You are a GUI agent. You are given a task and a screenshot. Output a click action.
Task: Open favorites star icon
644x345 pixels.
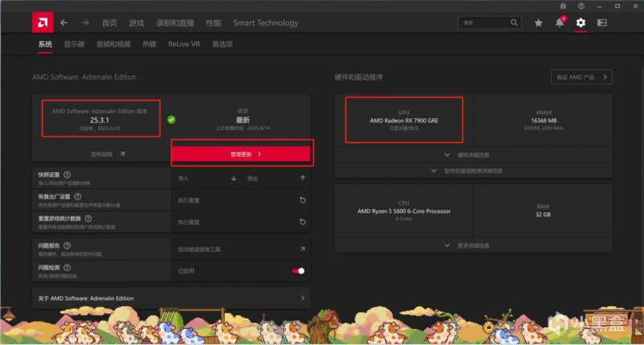[x=539, y=23]
